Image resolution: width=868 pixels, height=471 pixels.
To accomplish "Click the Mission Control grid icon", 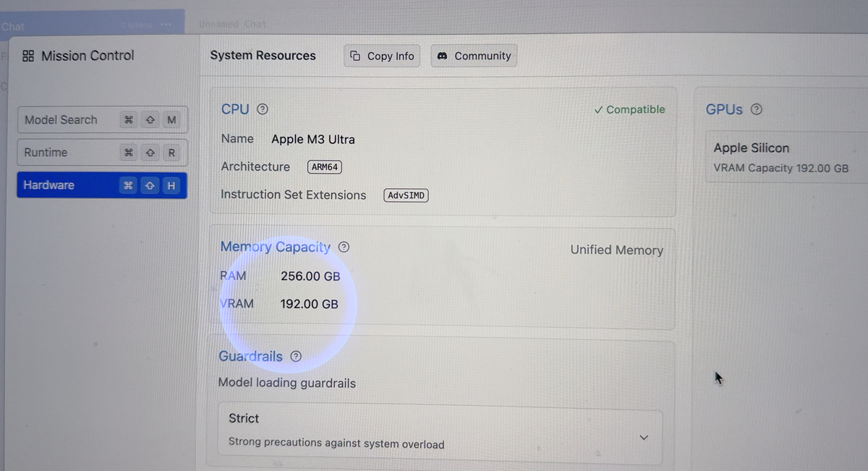I will (x=28, y=56).
